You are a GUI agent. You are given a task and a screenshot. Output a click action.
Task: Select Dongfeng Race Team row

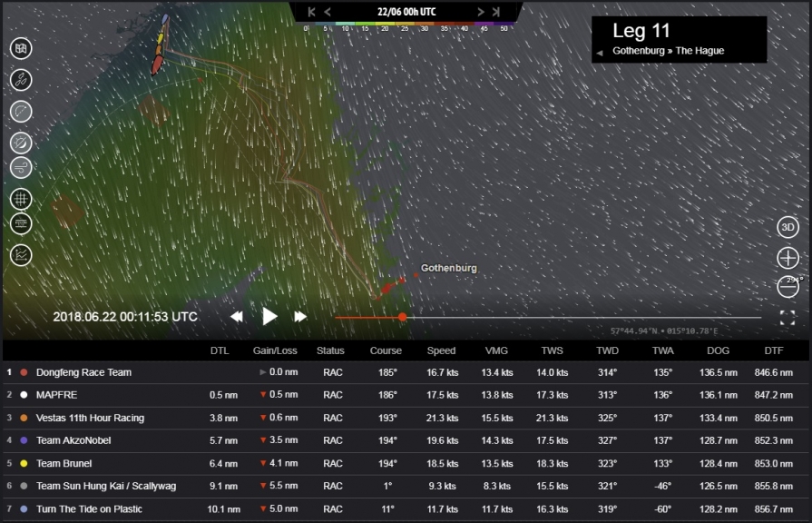(x=406, y=372)
